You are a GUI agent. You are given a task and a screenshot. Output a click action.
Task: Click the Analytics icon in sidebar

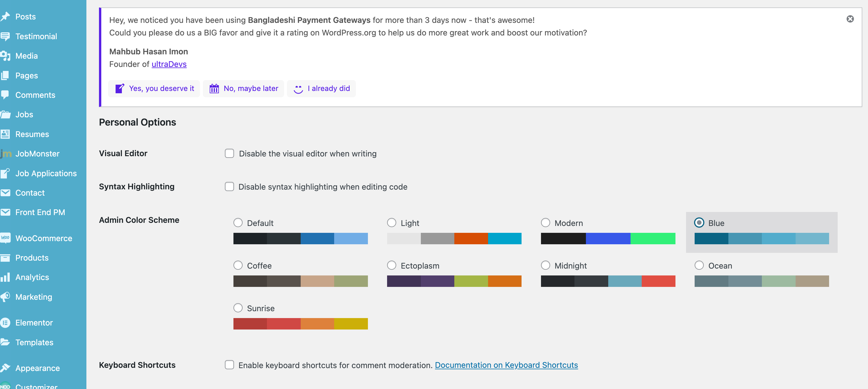pos(7,277)
